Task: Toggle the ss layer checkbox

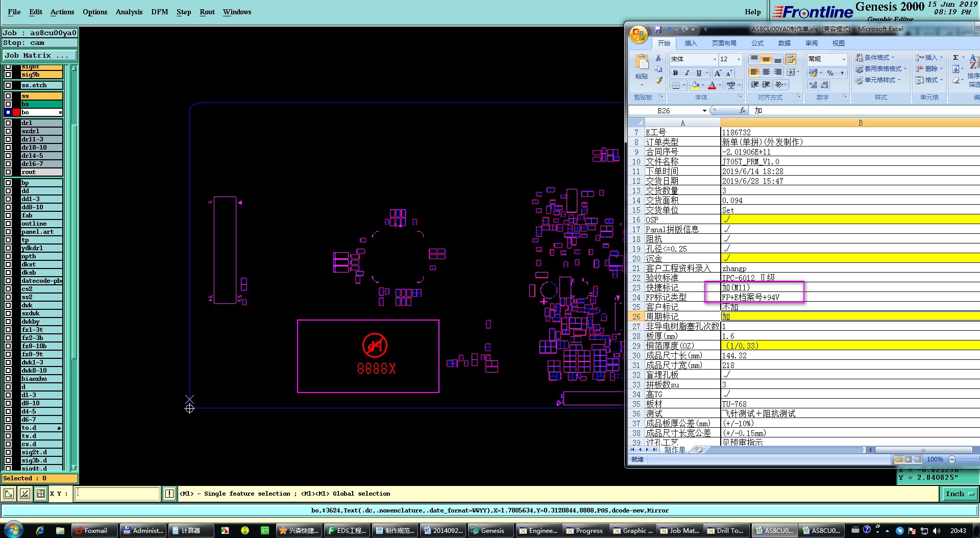Action: pyautogui.click(x=8, y=96)
